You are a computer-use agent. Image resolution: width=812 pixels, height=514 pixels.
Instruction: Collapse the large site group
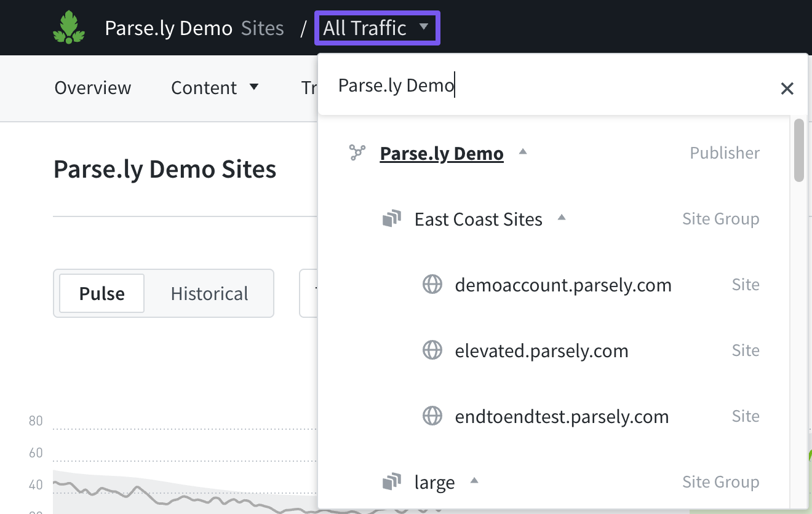(x=474, y=481)
